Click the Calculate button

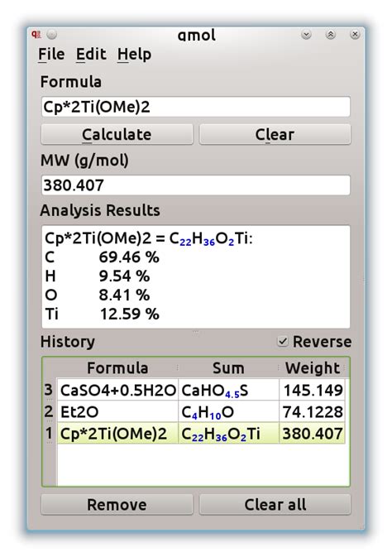click(x=117, y=134)
